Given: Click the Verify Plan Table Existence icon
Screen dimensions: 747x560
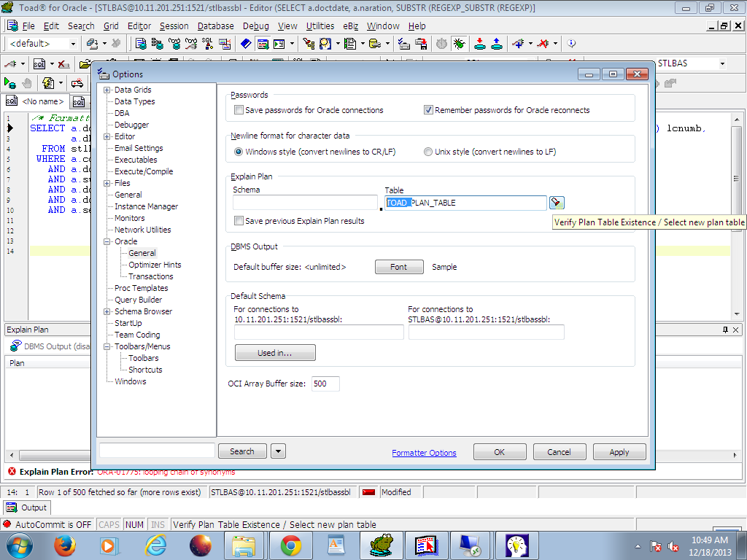Looking at the screenshot, I should (x=557, y=203).
